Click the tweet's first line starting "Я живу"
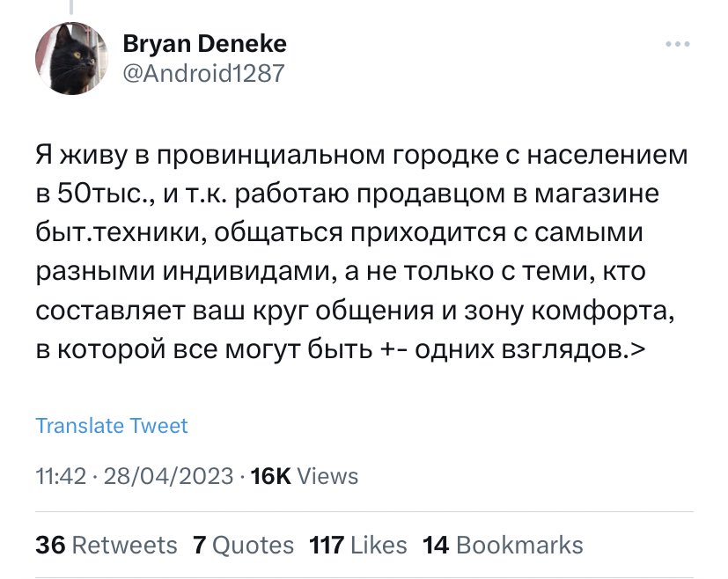728x579 pixels. coord(361,156)
